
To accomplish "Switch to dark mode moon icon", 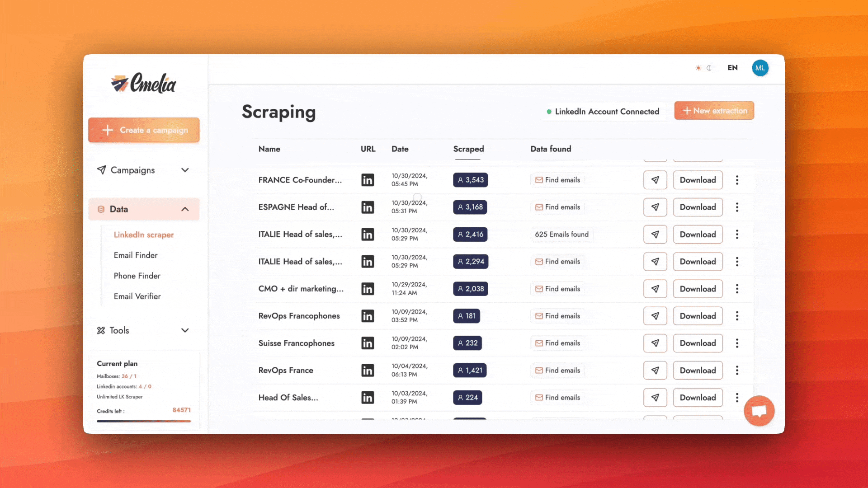I will (709, 68).
